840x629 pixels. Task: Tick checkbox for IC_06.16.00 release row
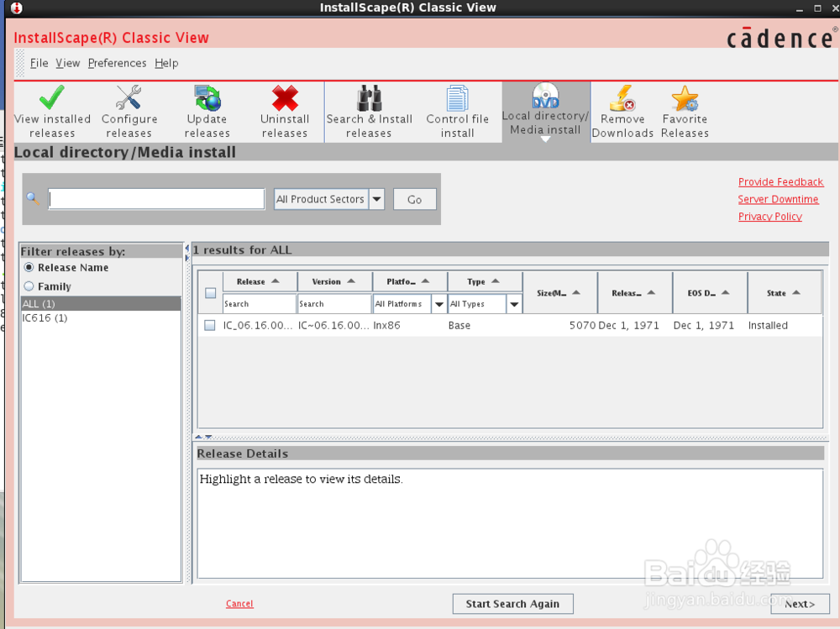click(x=210, y=325)
